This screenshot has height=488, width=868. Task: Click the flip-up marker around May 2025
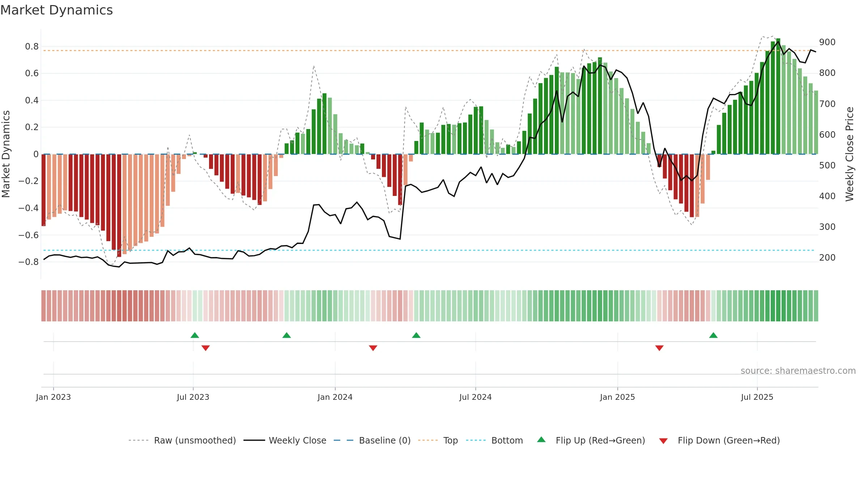click(x=713, y=335)
